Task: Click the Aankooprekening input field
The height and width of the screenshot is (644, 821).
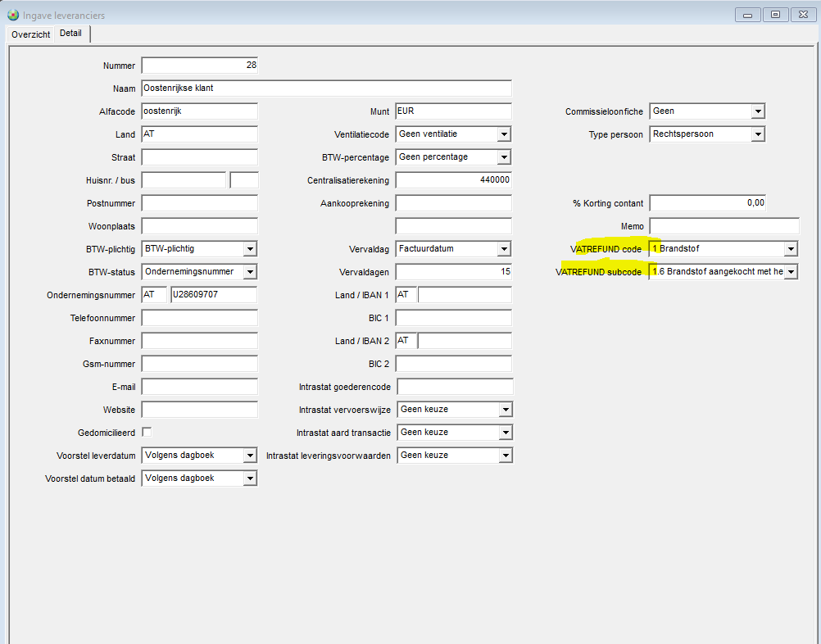Action: pyautogui.click(x=453, y=203)
